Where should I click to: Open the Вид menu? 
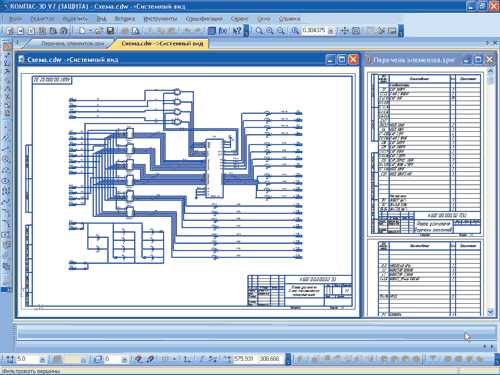(x=101, y=19)
